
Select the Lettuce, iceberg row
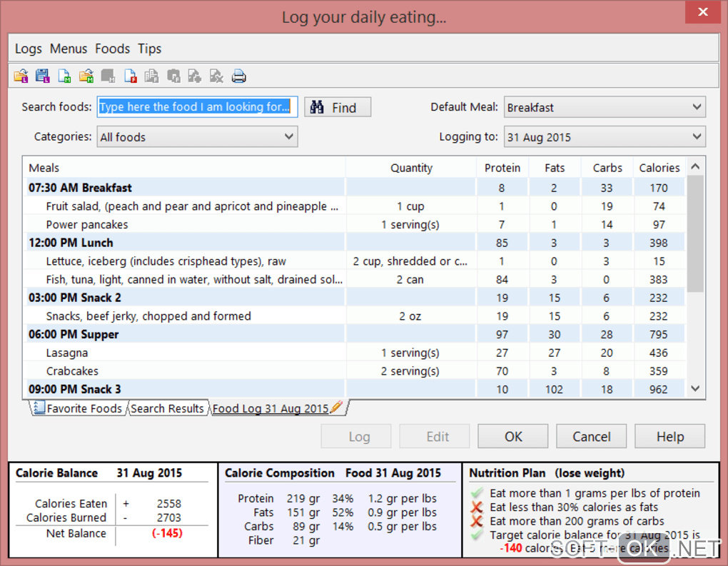pos(355,261)
